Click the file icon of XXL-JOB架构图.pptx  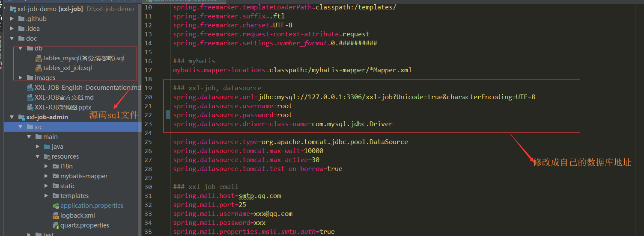point(30,107)
